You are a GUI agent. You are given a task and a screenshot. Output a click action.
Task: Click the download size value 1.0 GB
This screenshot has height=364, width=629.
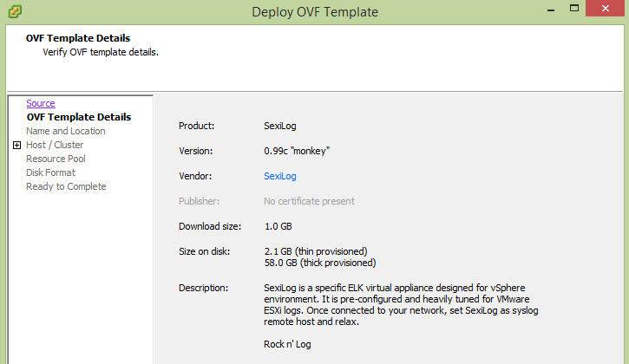point(278,226)
